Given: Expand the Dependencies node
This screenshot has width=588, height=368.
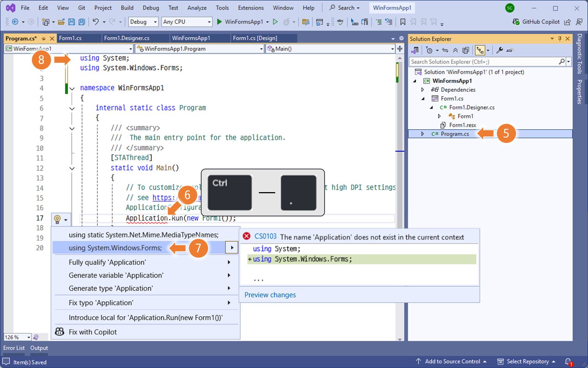Looking at the screenshot, I should (423, 90).
